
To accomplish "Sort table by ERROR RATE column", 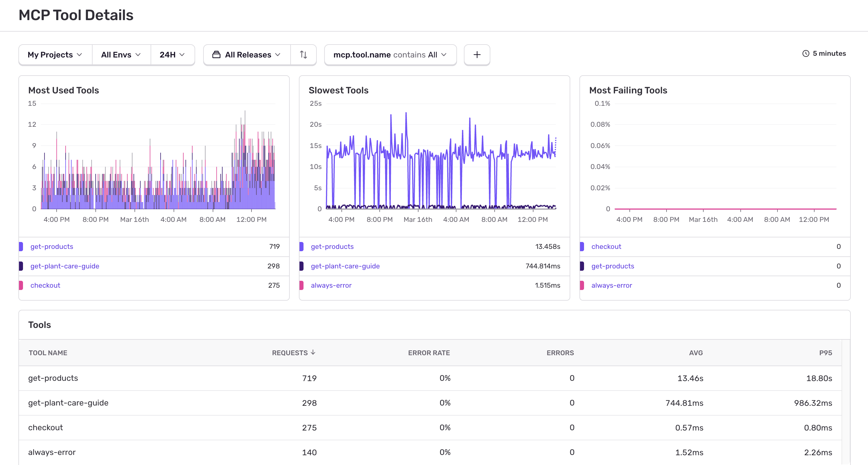I will tap(429, 353).
